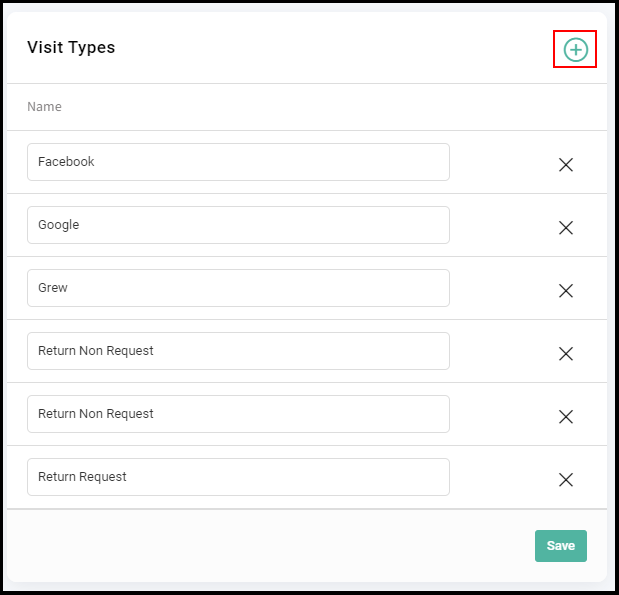Edit the Grew name field

pos(238,288)
